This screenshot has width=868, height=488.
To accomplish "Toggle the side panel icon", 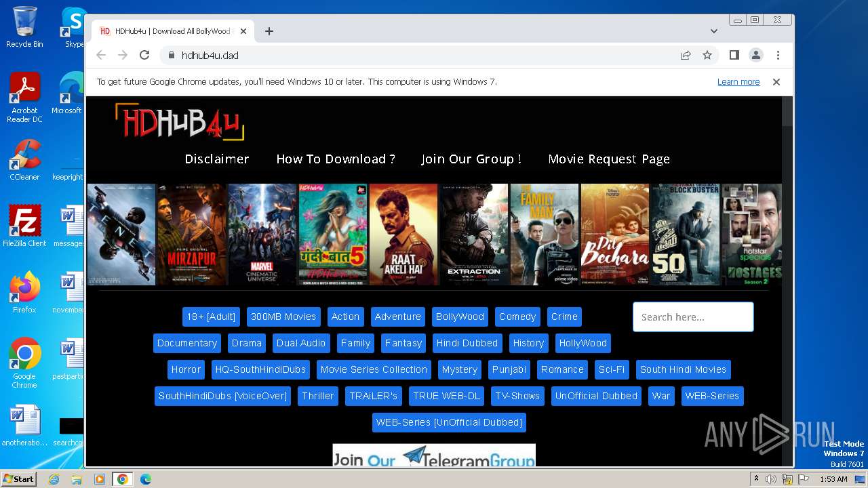I will tap(734, 55).
